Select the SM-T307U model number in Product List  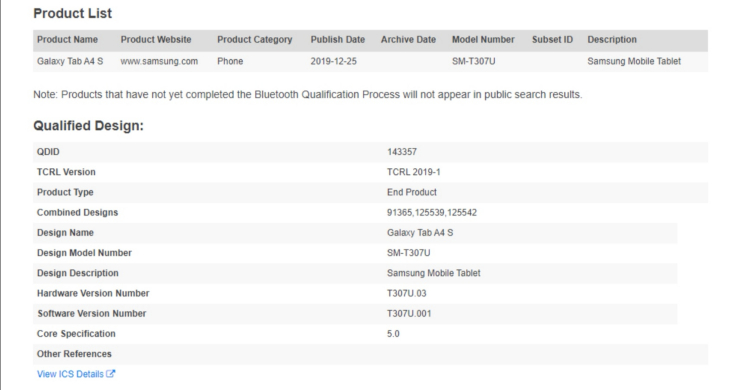[474, 61]
